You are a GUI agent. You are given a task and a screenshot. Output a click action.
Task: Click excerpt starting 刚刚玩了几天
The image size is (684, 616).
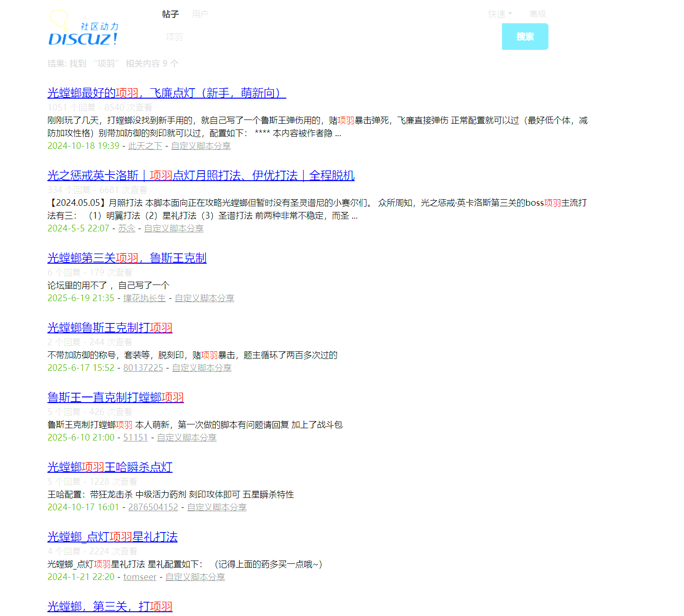click(318, 127)
